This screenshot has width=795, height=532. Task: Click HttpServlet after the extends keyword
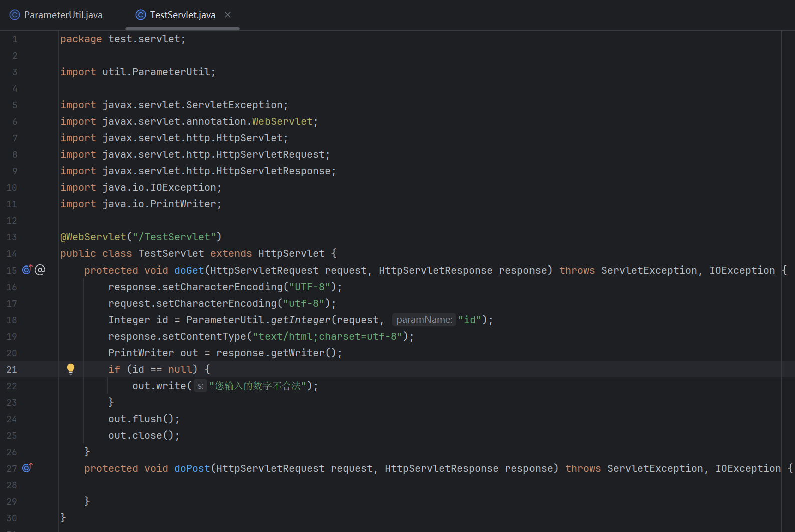pyautogui.click(x=292, y=253)
